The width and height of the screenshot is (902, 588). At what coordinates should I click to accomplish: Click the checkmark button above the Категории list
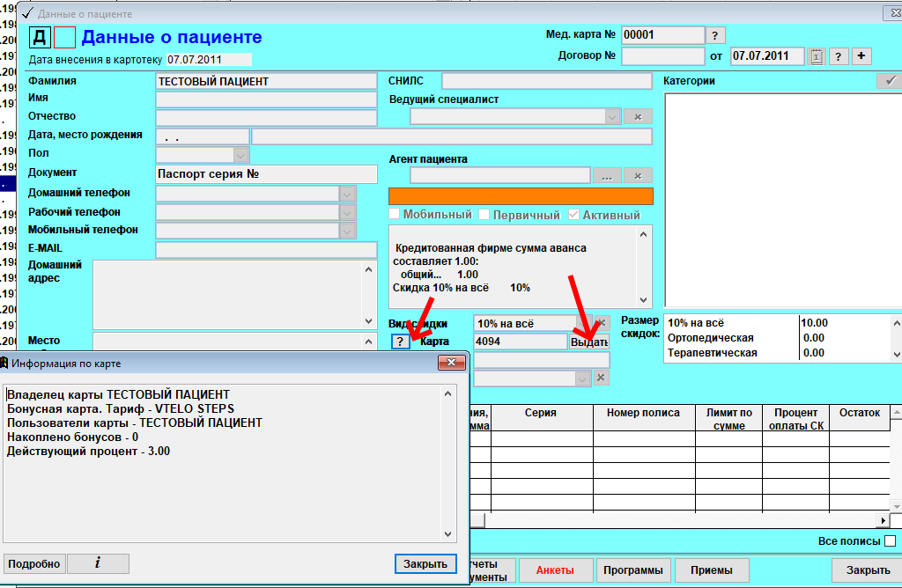(890, 81)
